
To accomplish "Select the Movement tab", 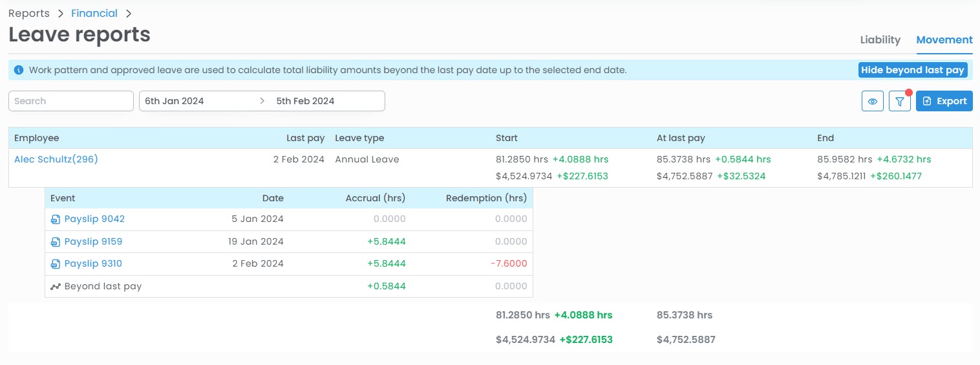I will (944, 40).
